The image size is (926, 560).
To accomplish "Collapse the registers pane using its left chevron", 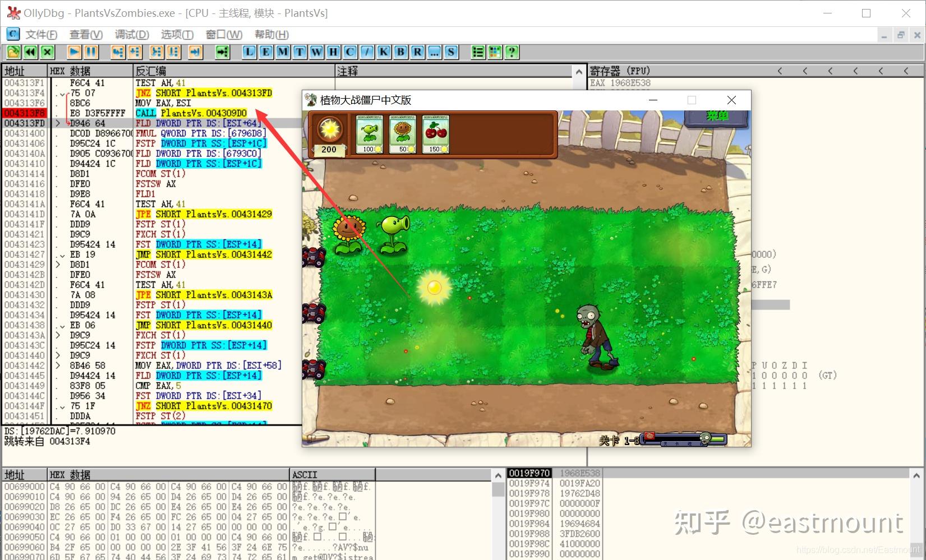I will (x=780, y=71).
